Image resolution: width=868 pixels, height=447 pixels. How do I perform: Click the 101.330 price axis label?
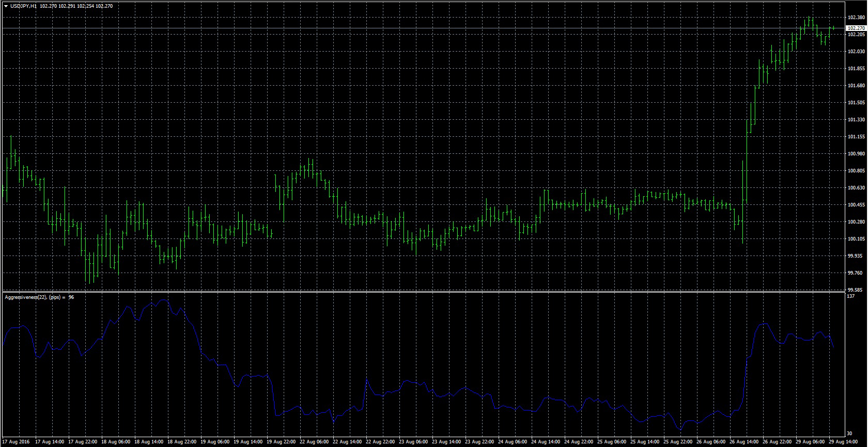(856, 120)
